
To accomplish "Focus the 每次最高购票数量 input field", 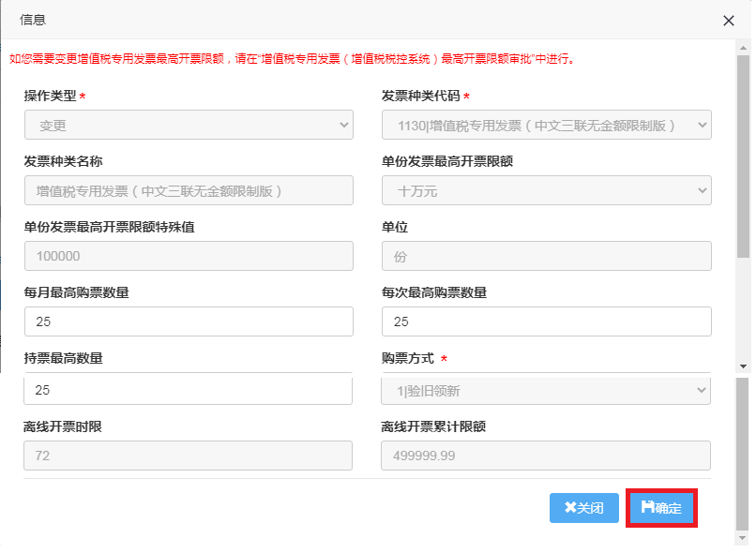I will (x=546, y=321).
